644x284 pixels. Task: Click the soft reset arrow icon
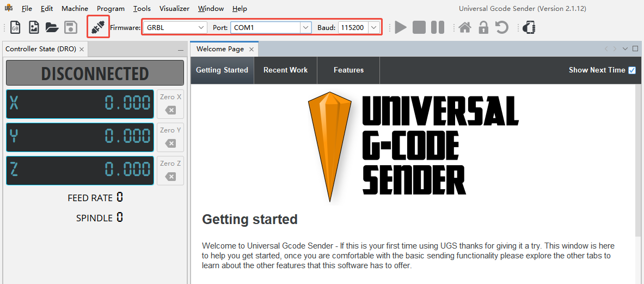501,28
